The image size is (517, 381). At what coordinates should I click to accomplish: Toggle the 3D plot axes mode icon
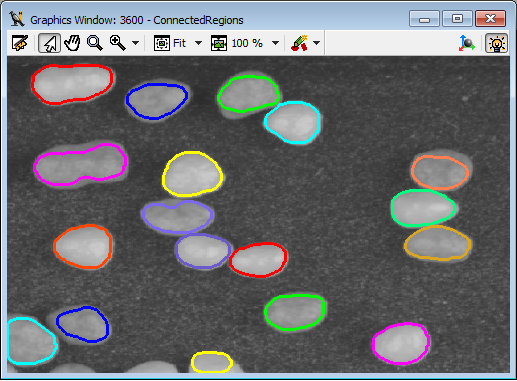click(x=467, y=43)
